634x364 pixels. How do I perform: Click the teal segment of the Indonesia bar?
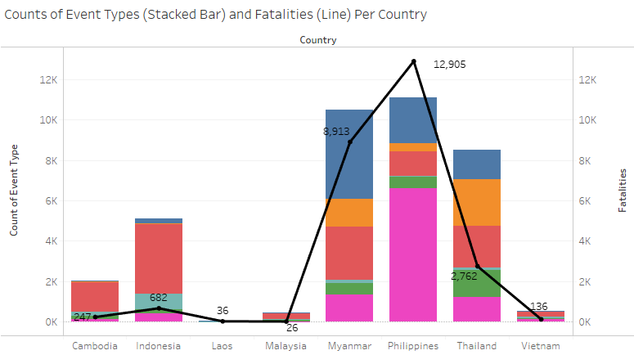point(159,301)
